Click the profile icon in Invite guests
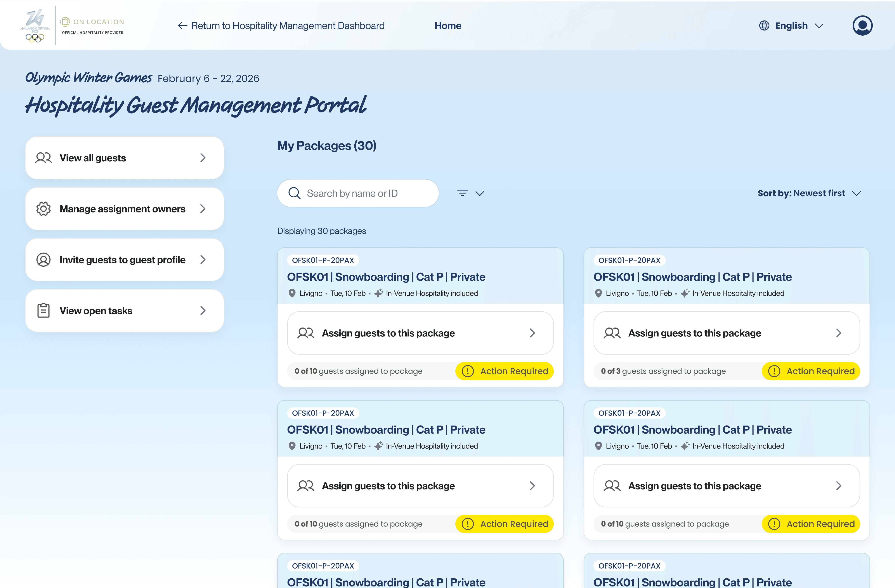This screenshot has width=895, height=588. [x=43, y=260]
